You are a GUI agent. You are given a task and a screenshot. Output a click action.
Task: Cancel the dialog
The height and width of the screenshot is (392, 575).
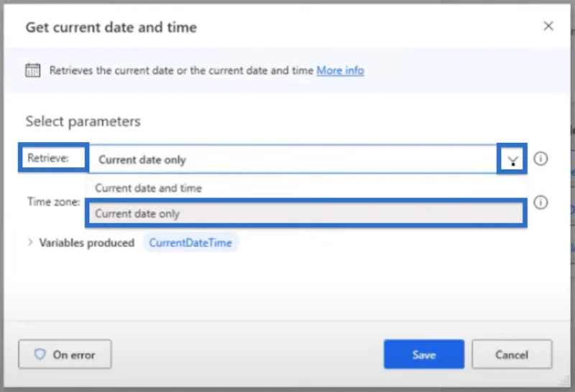click(512, 354)
